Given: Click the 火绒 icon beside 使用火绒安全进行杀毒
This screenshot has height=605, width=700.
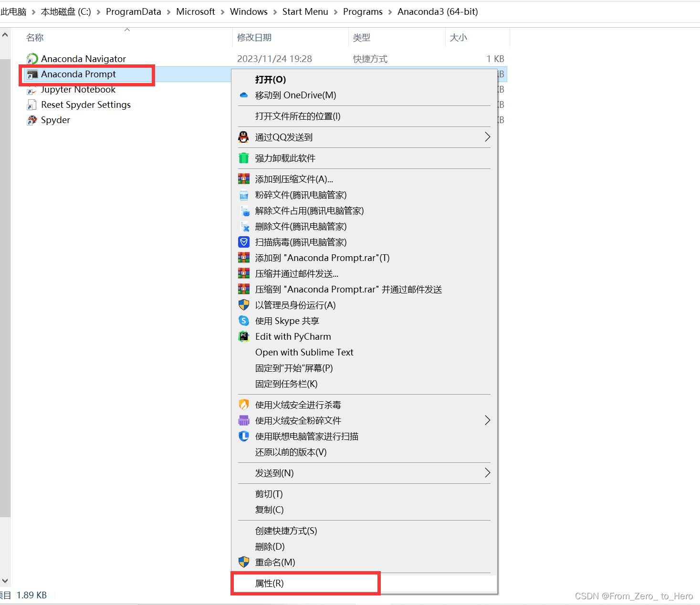Looking at the screenshot, I should pos(244,404).
